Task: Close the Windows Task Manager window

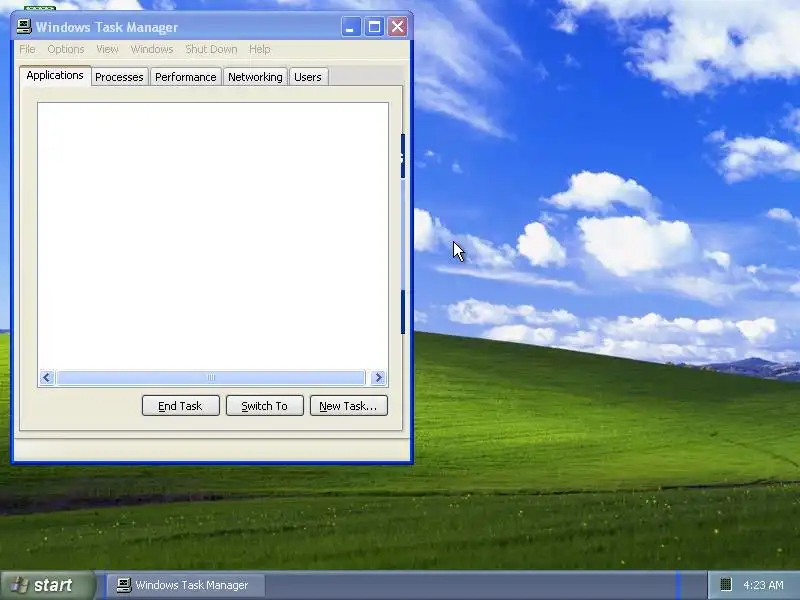Action: 397,27
